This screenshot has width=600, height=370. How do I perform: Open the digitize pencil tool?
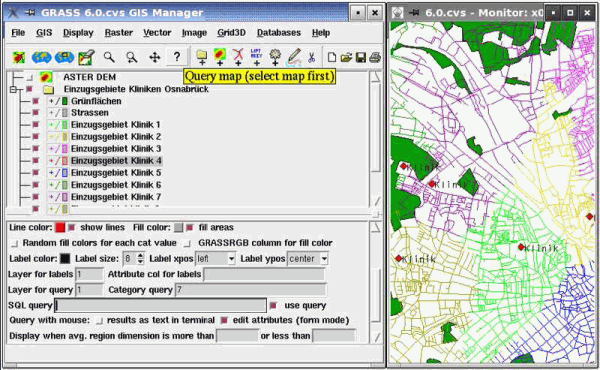tap(294, 57)
